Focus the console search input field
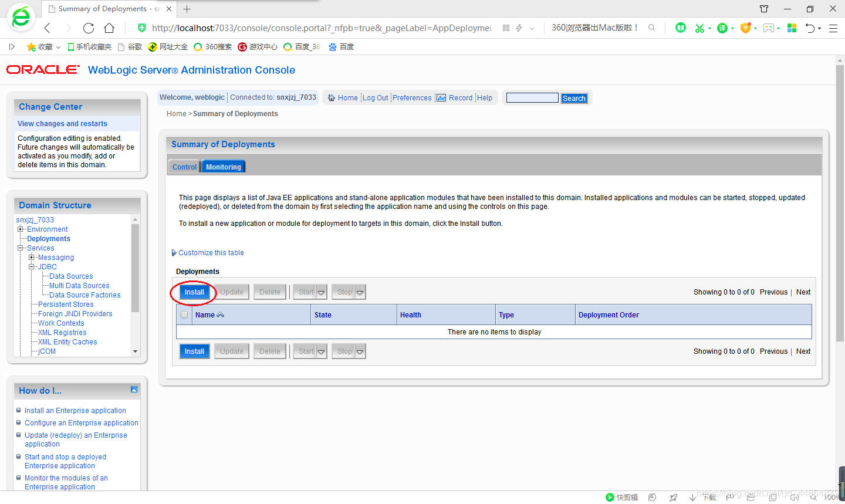The height and width of the screenshot is (504, 845). [532, 98]
